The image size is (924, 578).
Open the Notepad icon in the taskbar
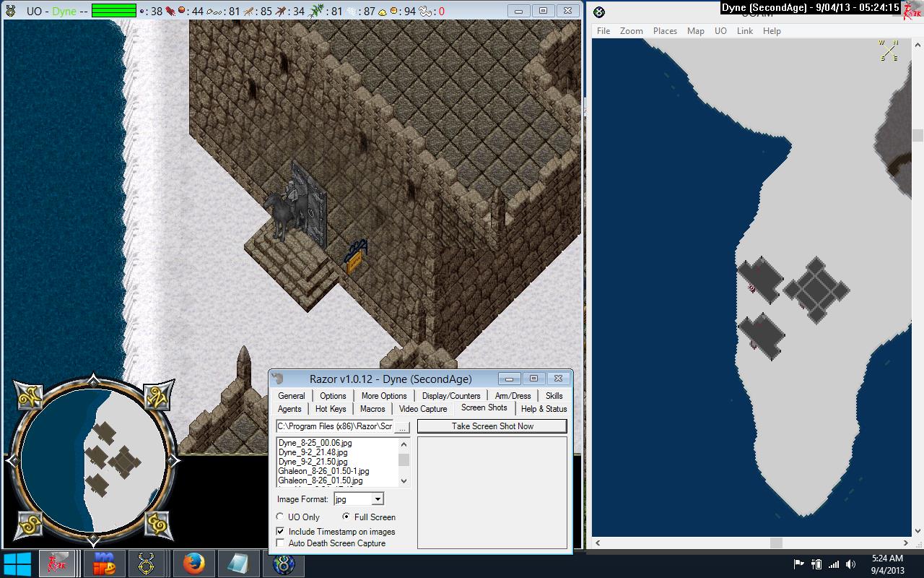pyautogui.click(x=237, y=564)
